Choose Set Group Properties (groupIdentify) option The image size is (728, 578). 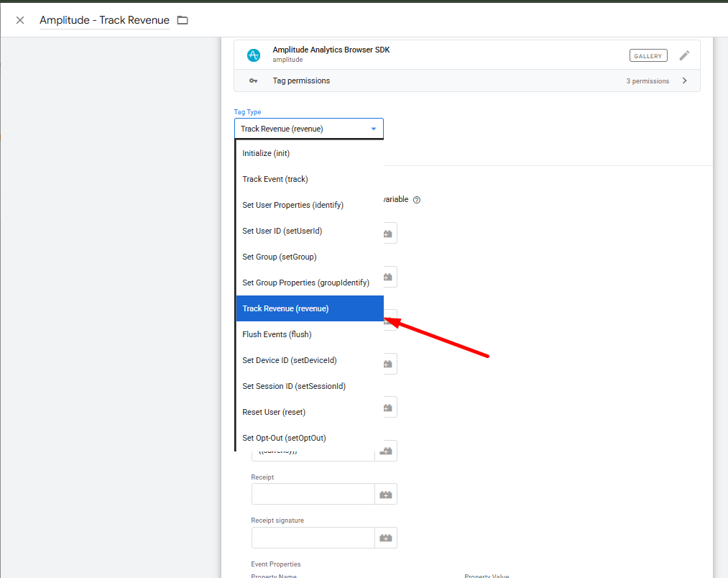305,283
